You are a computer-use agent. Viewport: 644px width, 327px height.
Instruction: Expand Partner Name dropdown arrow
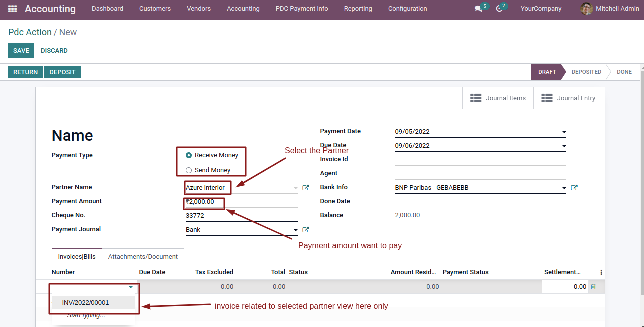[x=295, y=188]
